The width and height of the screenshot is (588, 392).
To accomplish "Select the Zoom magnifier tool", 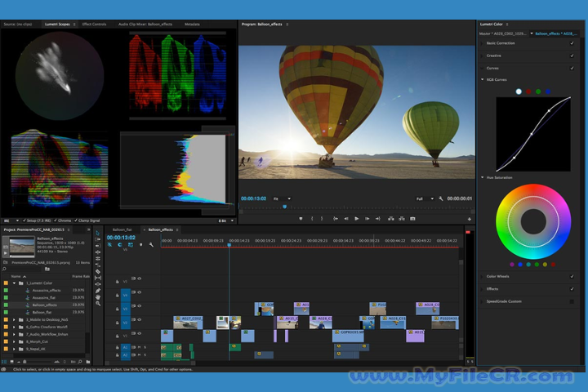I will pos(98,304).
